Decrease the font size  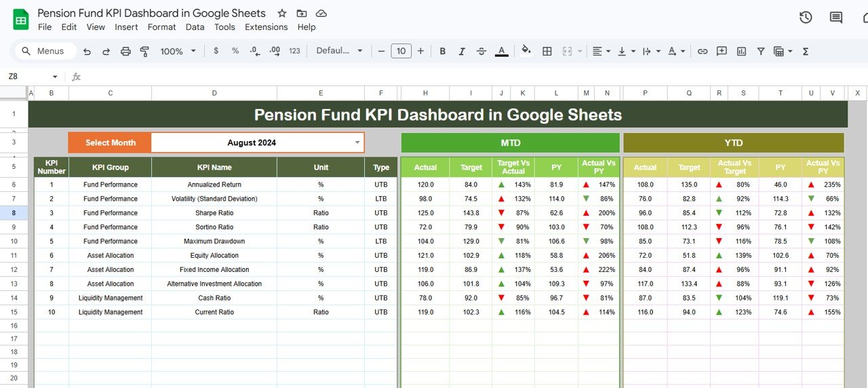pos(381,51)
